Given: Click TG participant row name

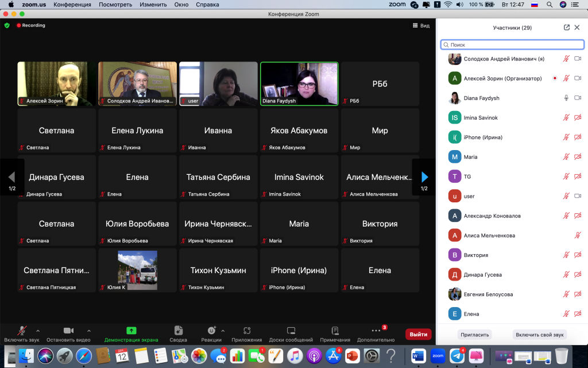Looking at the screenshot, I should pos(467,177).
